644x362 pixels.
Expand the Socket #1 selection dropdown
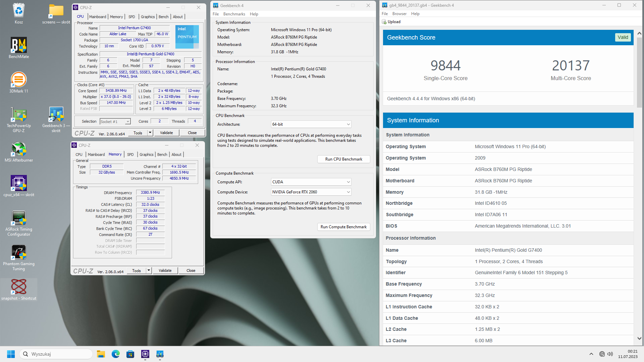pos(128,122)
